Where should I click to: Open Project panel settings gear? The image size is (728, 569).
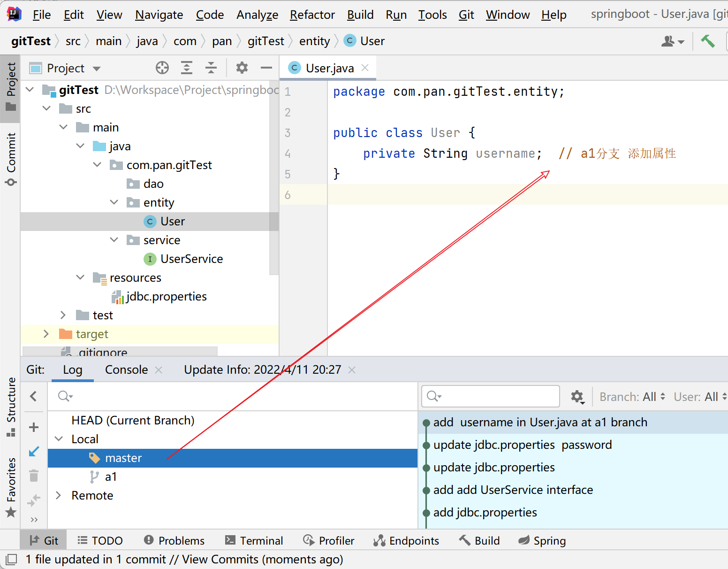(242, 68)
